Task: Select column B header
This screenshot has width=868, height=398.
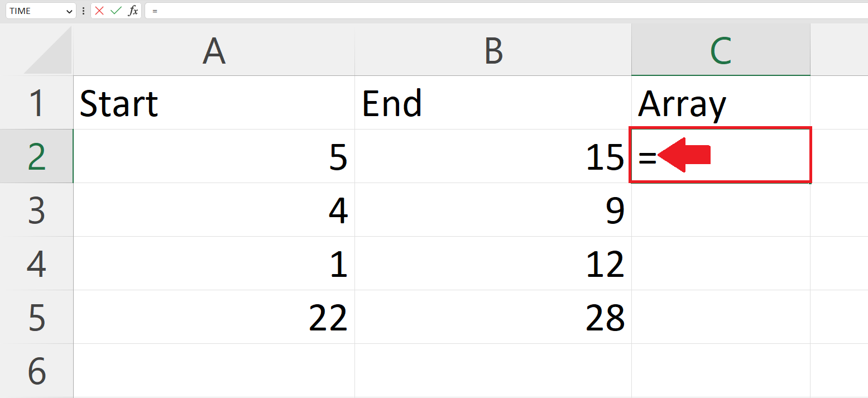Action: [493, 51]
